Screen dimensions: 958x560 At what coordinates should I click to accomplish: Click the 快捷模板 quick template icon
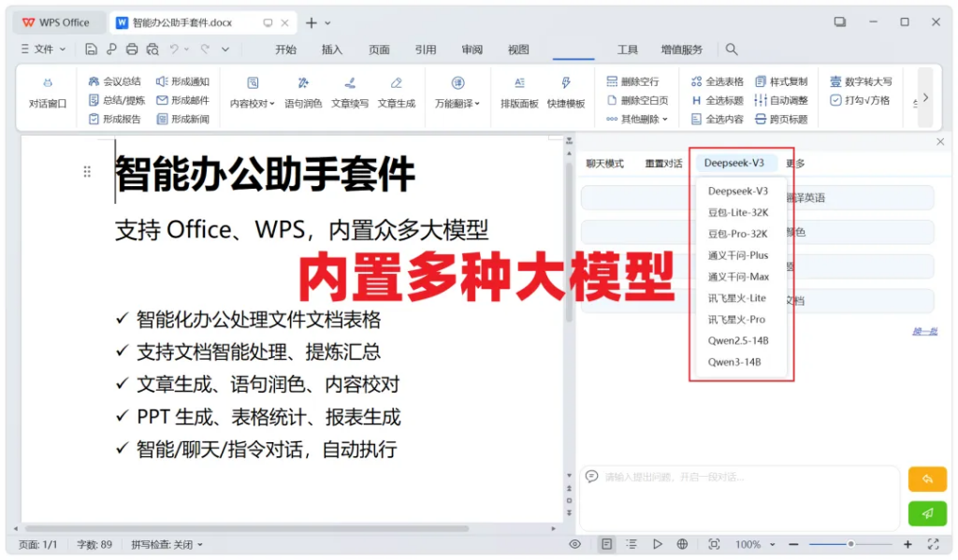566,93
